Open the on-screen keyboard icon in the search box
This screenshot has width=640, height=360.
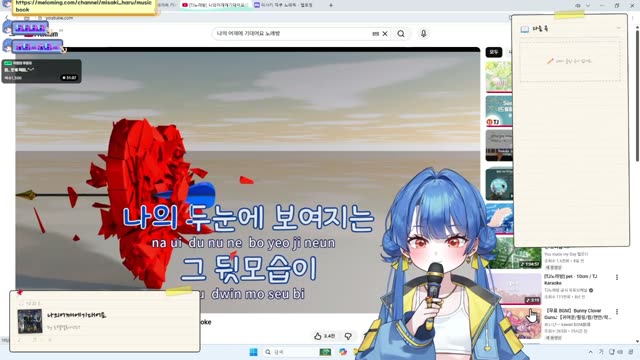(376, 34)
